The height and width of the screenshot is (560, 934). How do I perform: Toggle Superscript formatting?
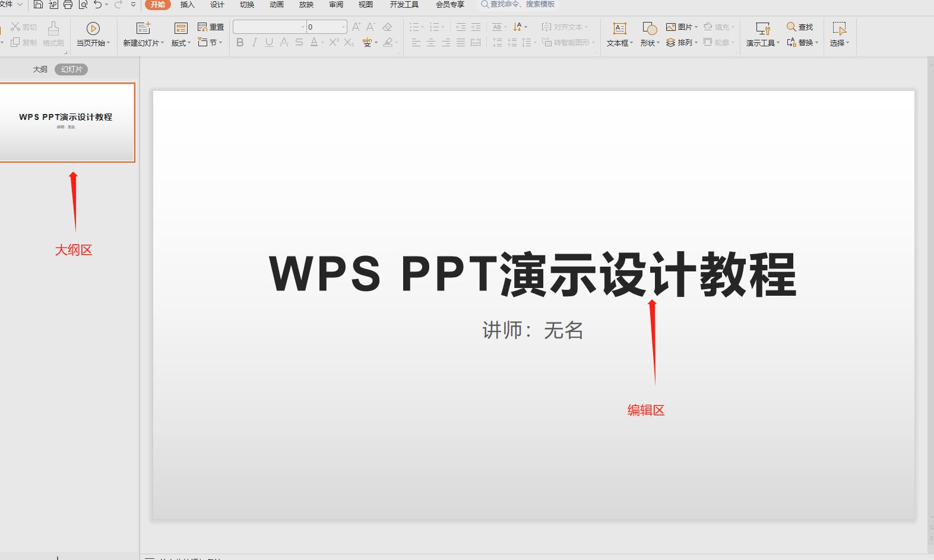[334, 42]
